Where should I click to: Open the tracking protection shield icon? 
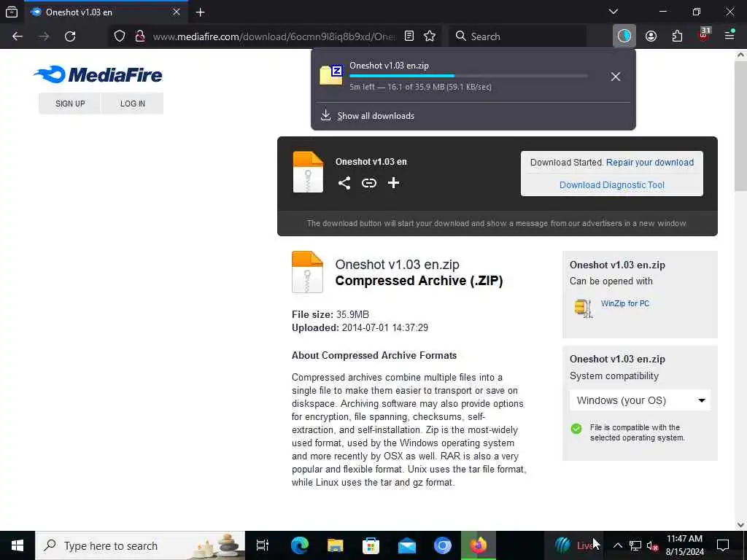(120, 36)
